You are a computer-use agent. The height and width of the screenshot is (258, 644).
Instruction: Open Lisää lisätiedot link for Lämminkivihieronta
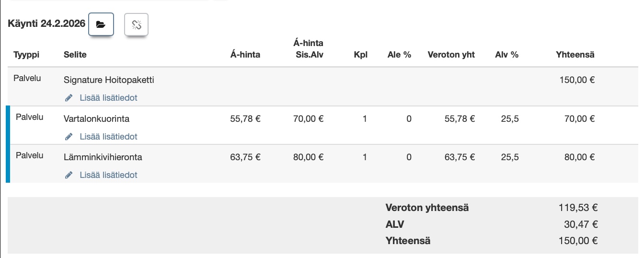pyautogui.click(x=108, y=175)
